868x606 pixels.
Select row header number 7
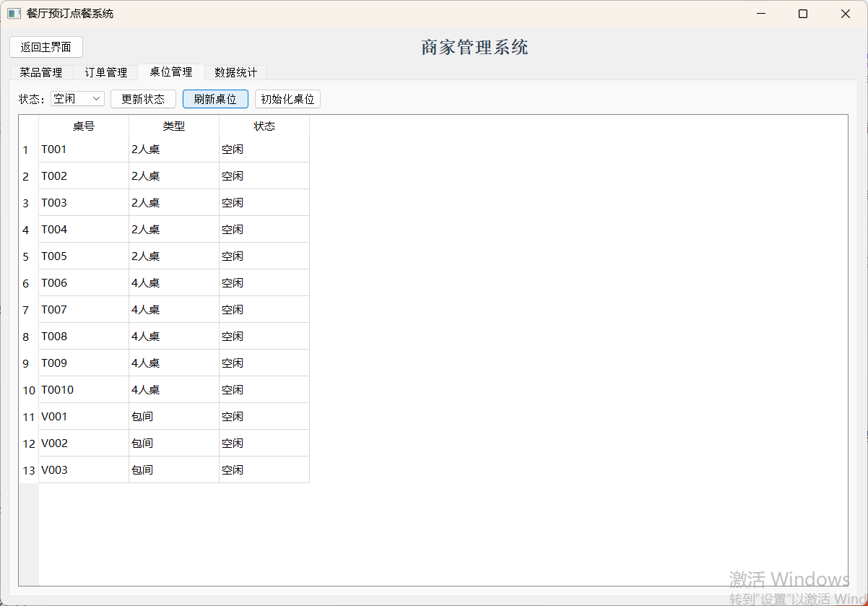(x=29, y=310)
